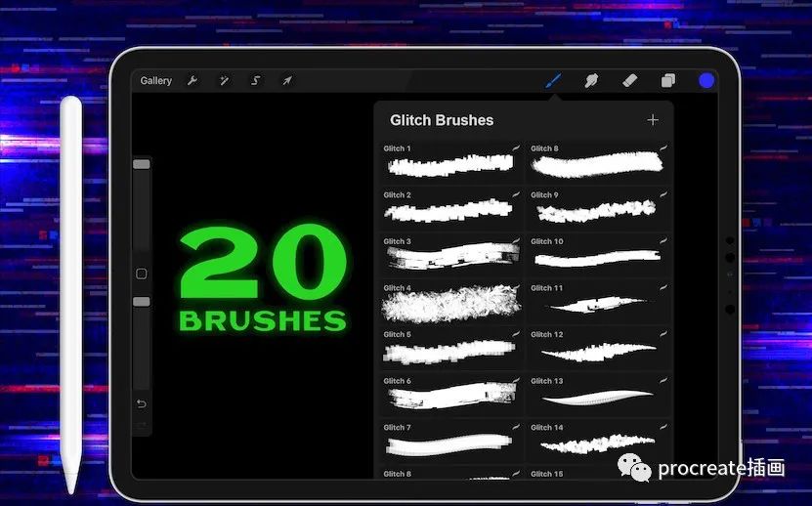Select the Glitch 4 brush
This screenshot has height=506, width=812.
pos(451,302)
